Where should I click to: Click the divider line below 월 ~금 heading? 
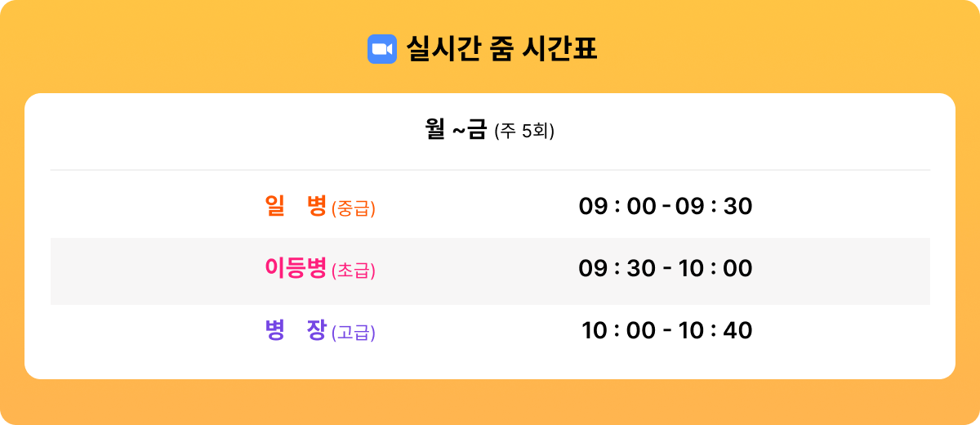pos(490,170)
